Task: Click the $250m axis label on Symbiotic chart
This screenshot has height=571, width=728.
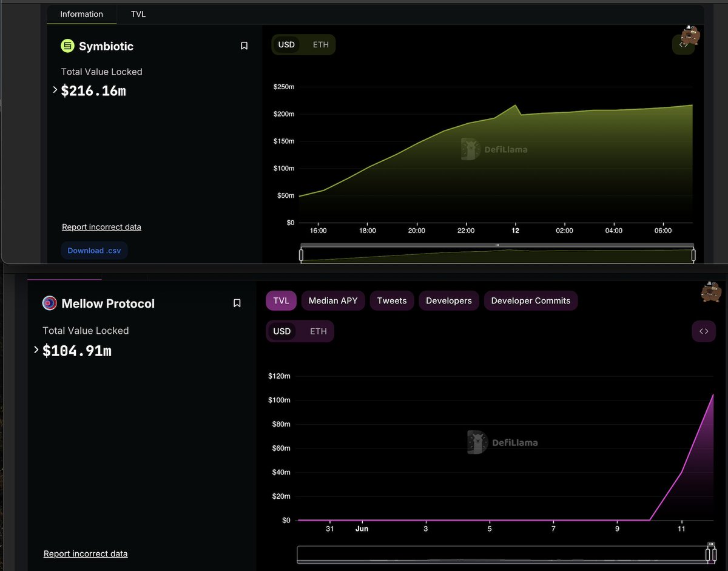Action: click(284, 87)
